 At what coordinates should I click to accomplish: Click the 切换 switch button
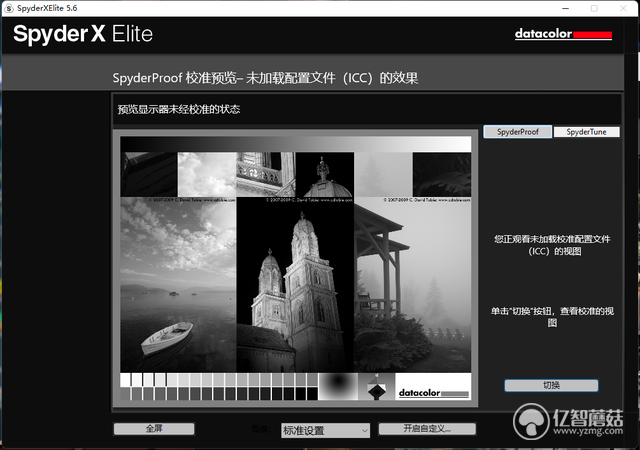point(551,385)
